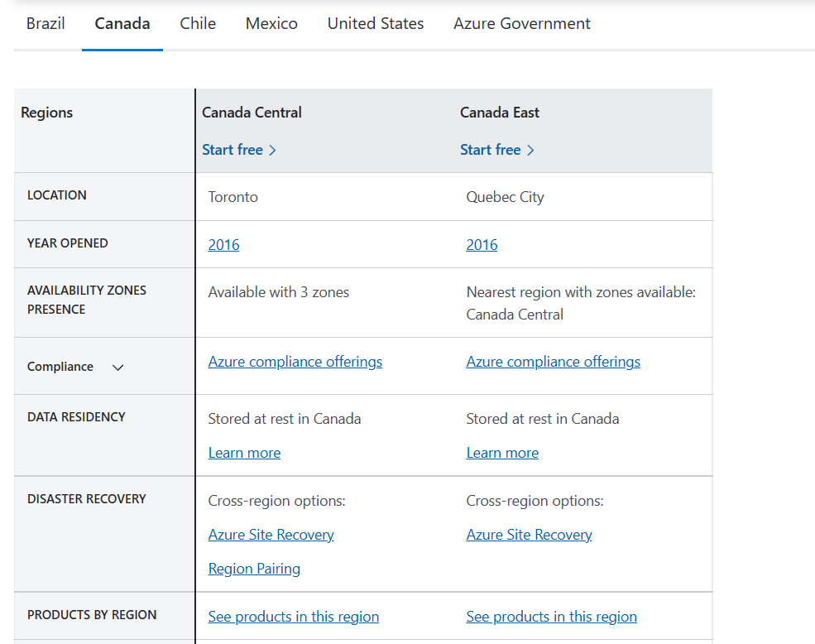
Task: Click the LOCATION row label
Action: point(56,195)
